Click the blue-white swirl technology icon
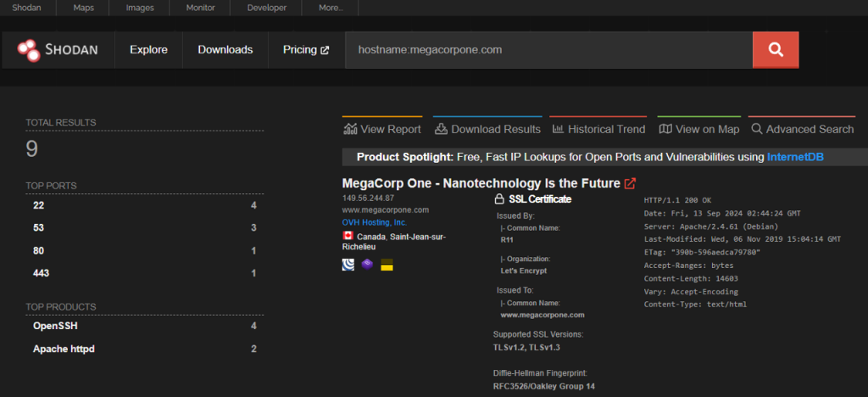Viewport: 868px width, 397px height. 348,265
